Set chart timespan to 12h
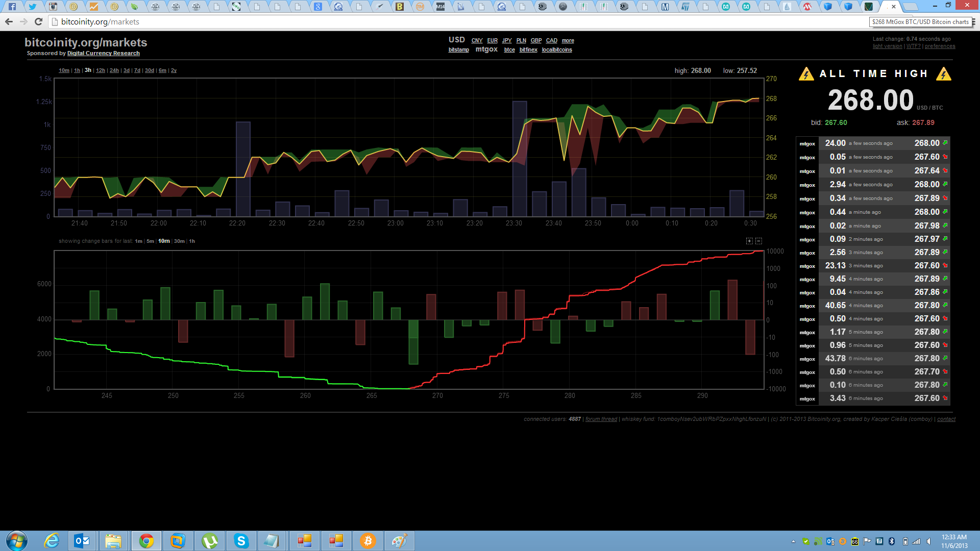The height and width of the screenshot is (551, 980). tap(101, 70)
